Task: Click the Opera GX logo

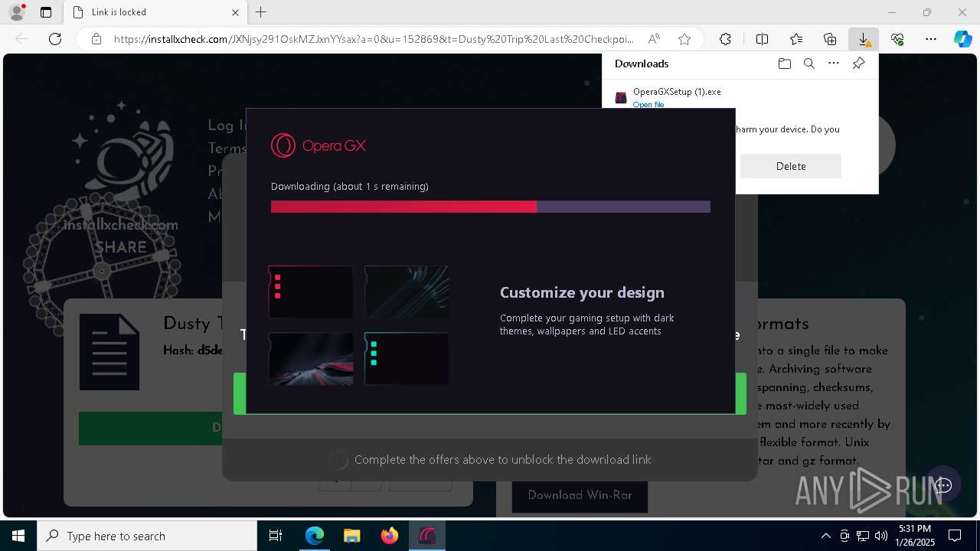Action: [318, 145]
